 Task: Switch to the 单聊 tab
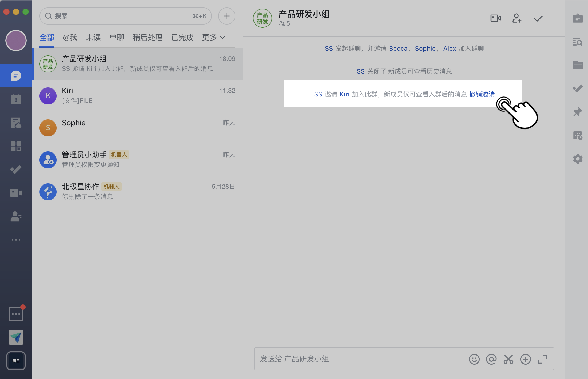(x=117, y=37)
